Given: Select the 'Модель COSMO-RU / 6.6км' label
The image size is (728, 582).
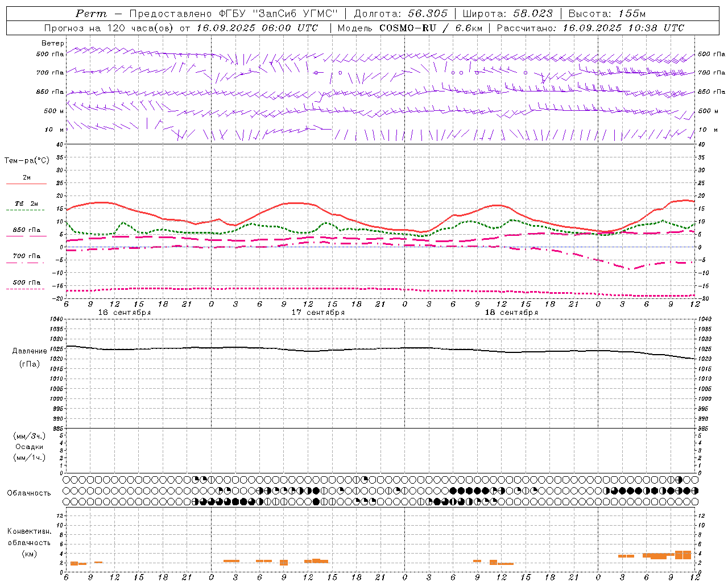Looking at the screenshot, I should [x=410, y=28].
